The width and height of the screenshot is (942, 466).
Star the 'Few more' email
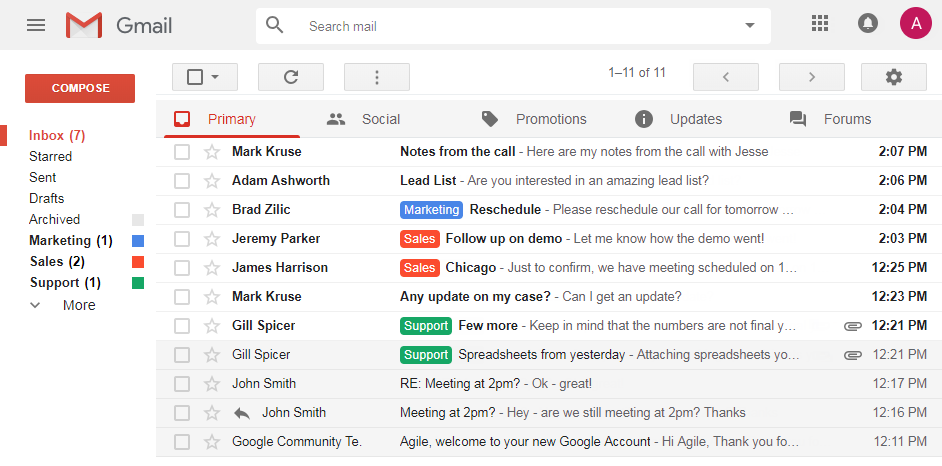tap(211, 326)
